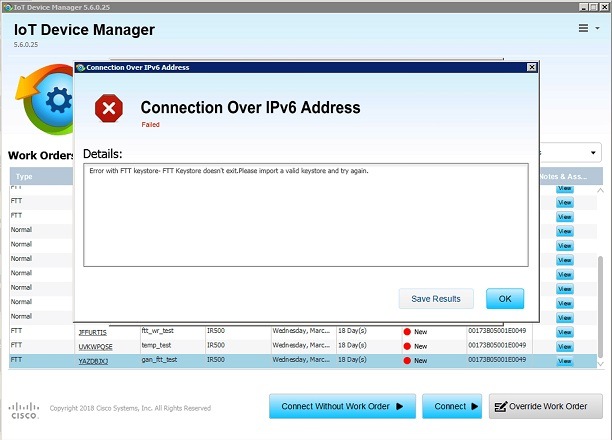Maximize the IoT Device Manager window
Image resolution: width=612 pixels, height=440 pixels.
pyautogui.click(x=593, y=7)
